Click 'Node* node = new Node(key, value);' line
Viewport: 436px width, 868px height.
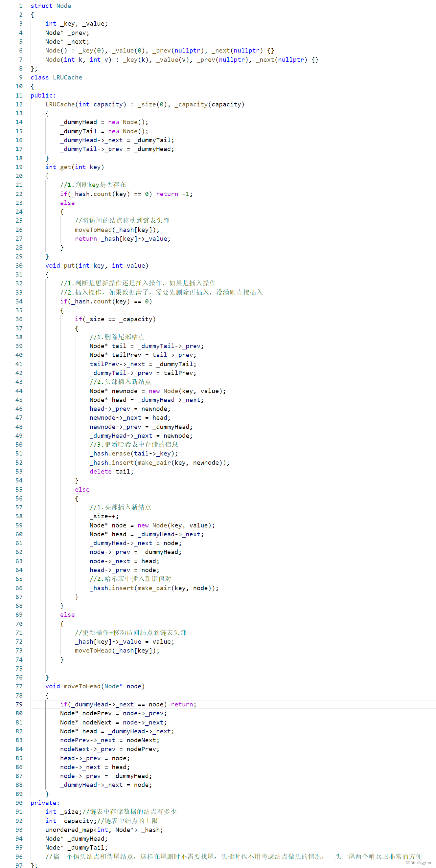tap(152, 526)
